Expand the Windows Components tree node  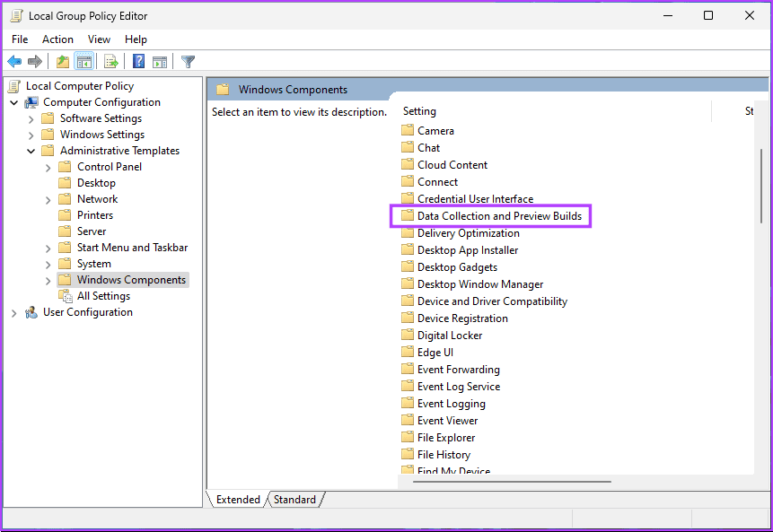pos(48,281)
